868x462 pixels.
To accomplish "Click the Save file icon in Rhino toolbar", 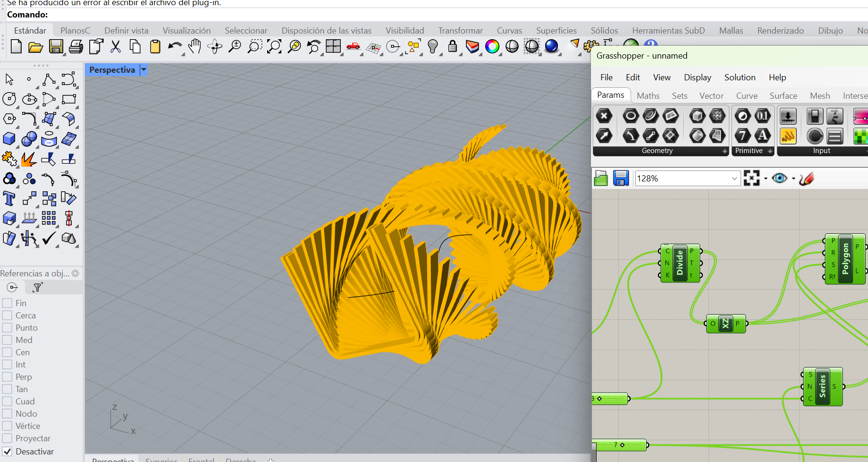I will tap(56, 47).
